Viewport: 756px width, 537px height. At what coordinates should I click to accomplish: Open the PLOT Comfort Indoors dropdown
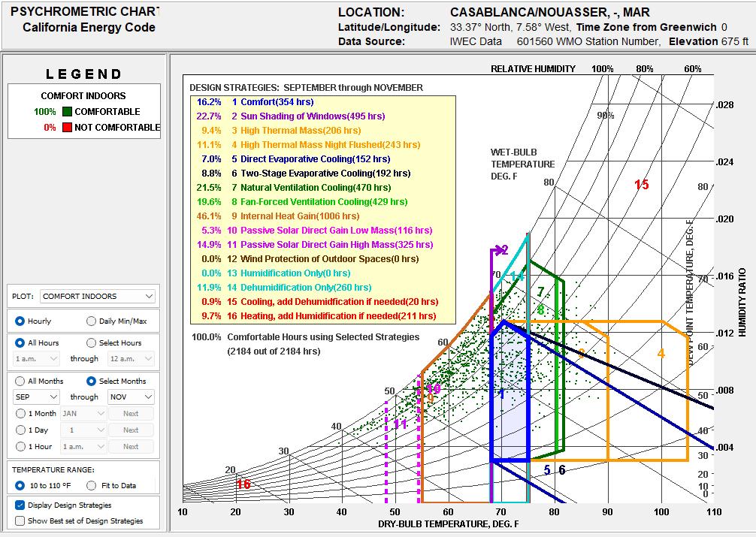pyautogui.click(x=98, y=297)
